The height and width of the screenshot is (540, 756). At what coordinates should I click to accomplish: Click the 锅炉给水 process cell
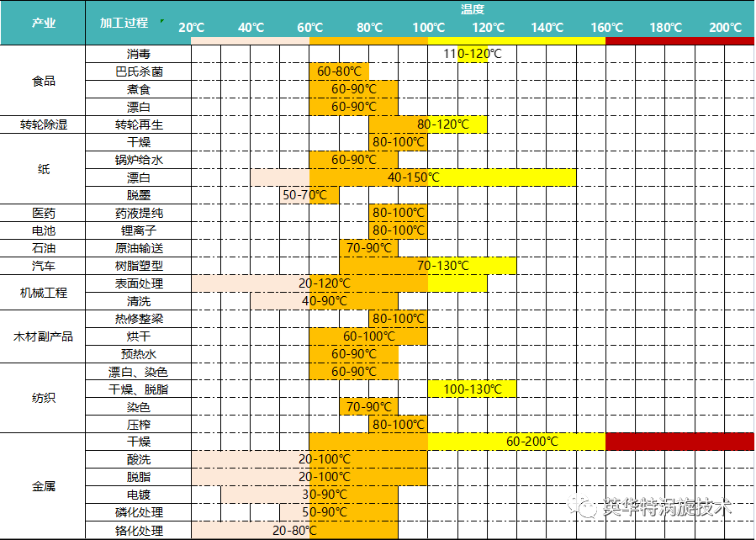pos(139,160)
